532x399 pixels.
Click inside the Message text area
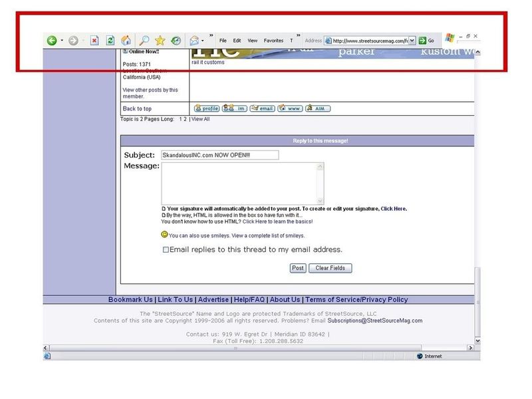242,183
